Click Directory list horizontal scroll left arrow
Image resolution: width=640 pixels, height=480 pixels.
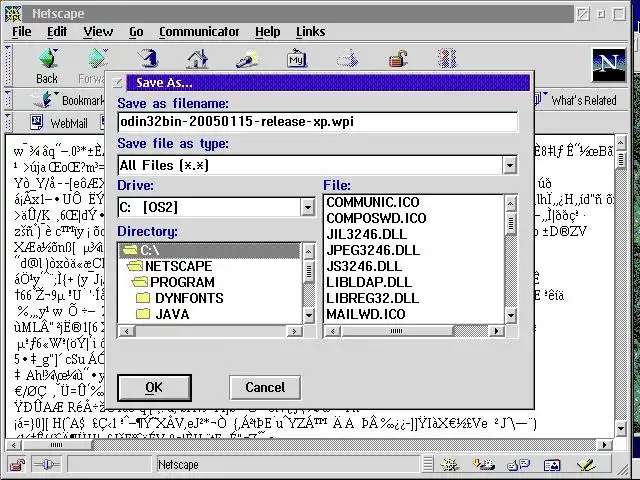127,331
